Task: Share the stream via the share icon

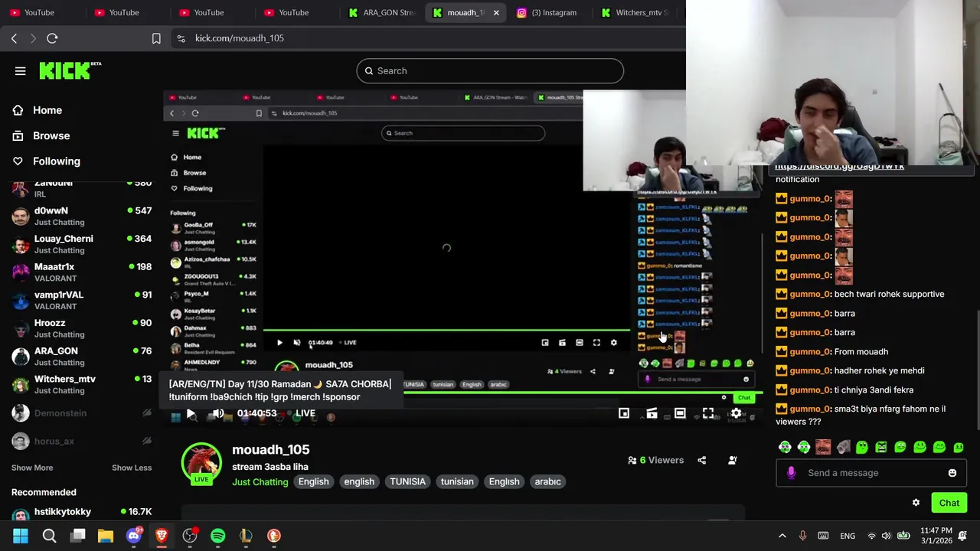Action: coord(702,460)
